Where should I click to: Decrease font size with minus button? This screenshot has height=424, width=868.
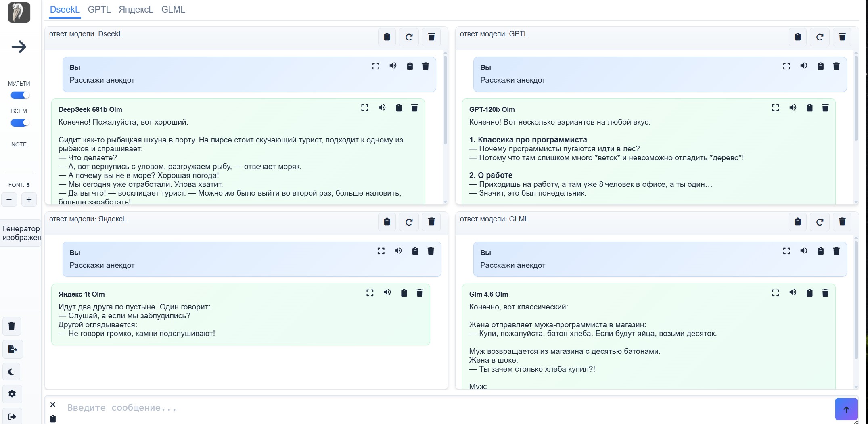(x=9, y=199)
